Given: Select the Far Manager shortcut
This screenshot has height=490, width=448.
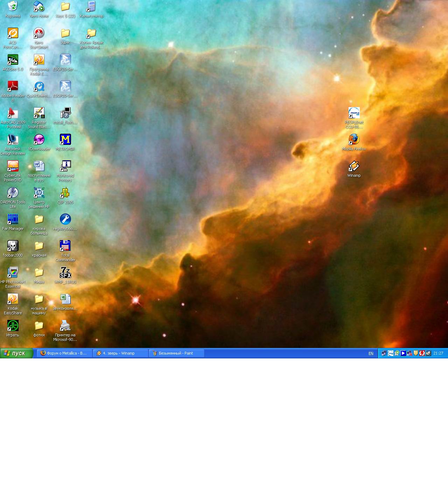Looking at the screenshot, I should 13,219.
